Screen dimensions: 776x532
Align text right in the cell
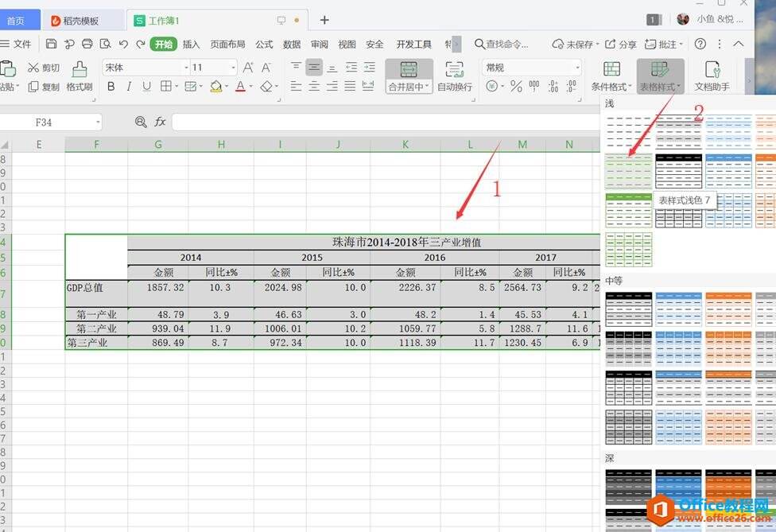[x=332, y=87]
